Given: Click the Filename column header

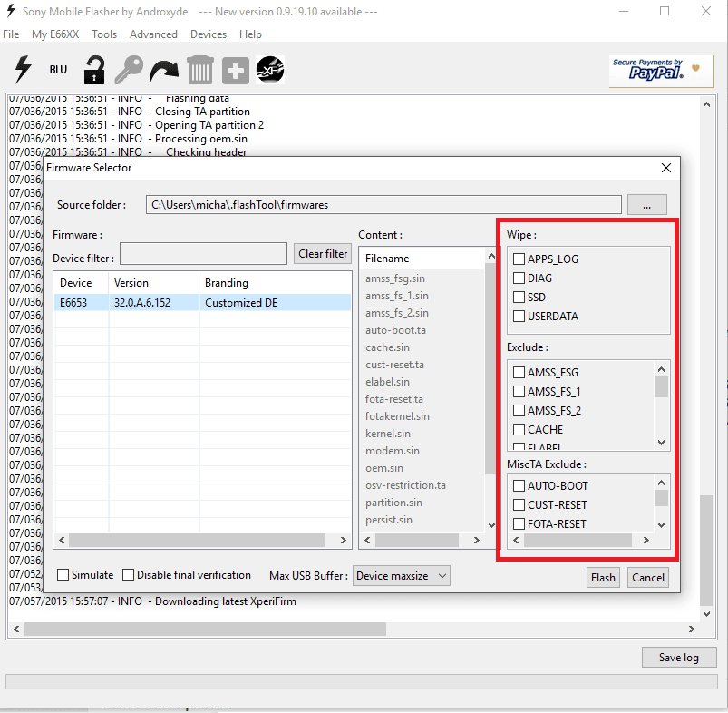Looking at the screenshot, I should tap(422, 259).
